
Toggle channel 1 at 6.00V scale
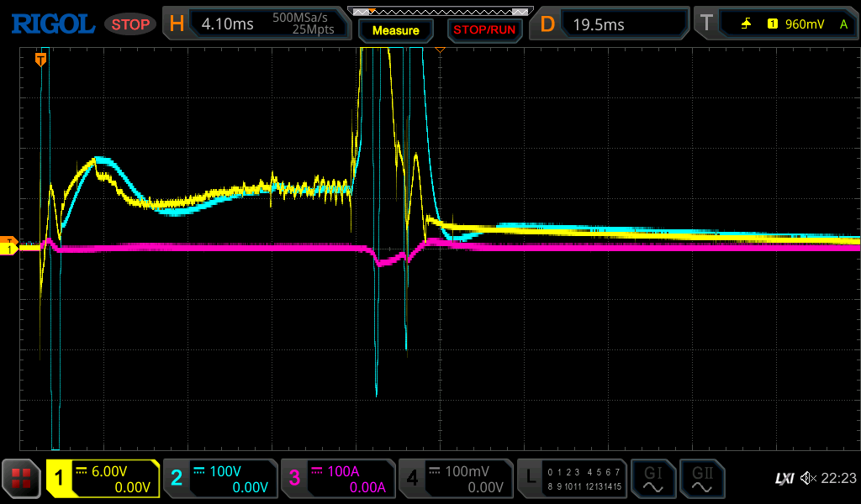click(103, 479)
